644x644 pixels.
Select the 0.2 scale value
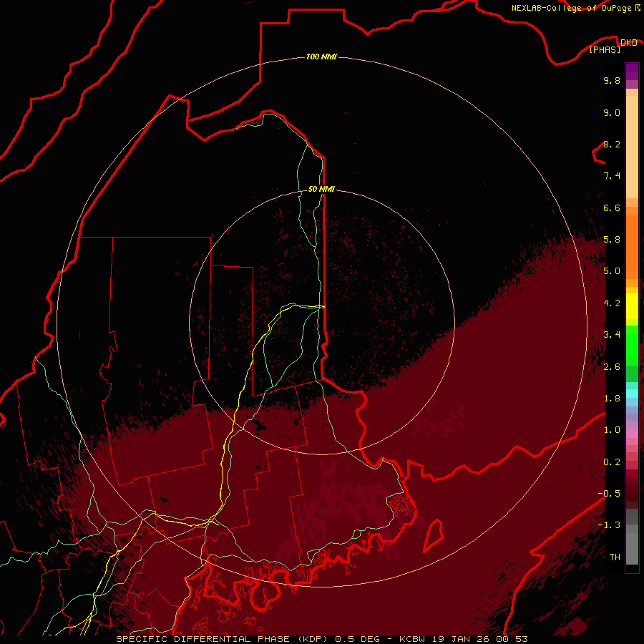612,462
